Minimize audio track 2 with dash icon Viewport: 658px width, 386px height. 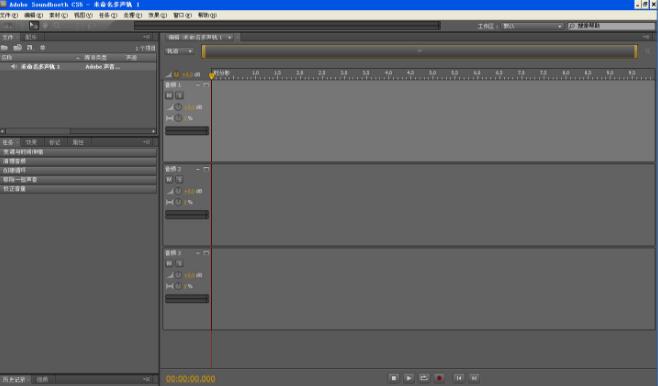(198, 169)
